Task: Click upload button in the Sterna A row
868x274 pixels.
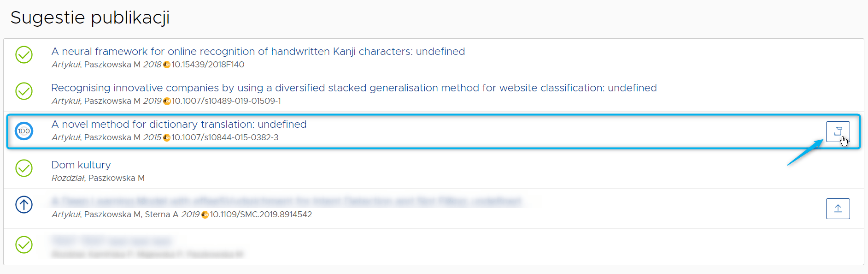Action: point(838,208)
